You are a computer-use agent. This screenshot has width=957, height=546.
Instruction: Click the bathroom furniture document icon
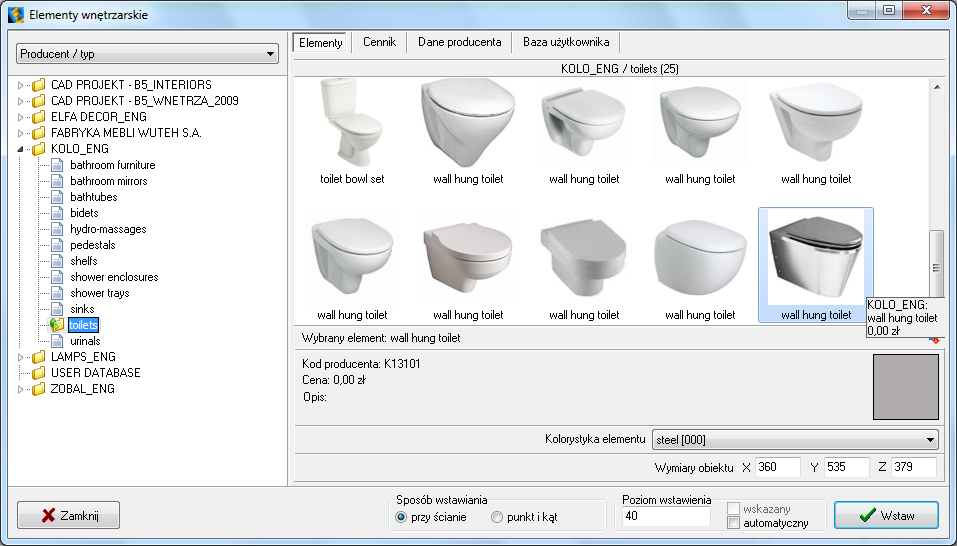tap(57, 165)
